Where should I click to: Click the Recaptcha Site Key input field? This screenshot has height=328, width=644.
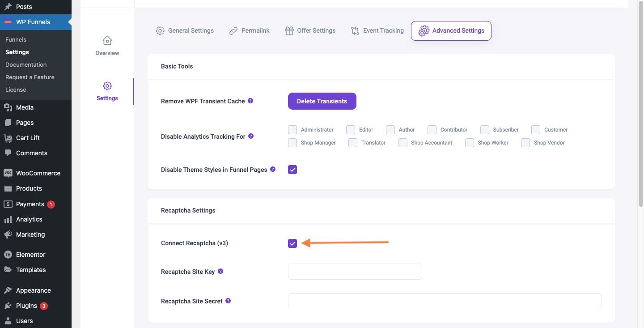pyautogui.click(x=355, y=272)
